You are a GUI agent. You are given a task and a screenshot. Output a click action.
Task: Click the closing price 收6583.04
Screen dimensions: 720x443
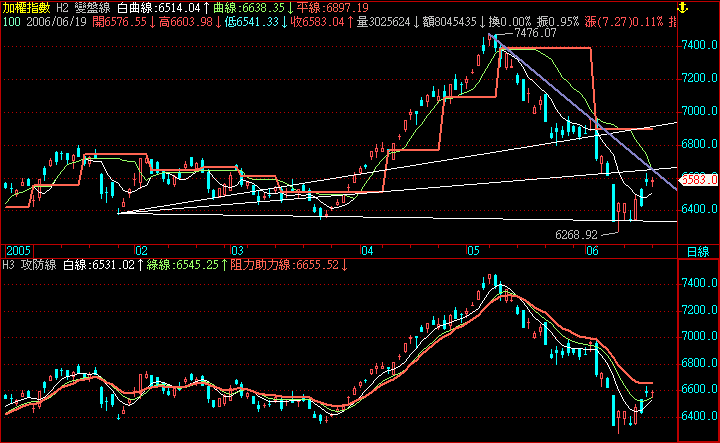pos(317,22)
